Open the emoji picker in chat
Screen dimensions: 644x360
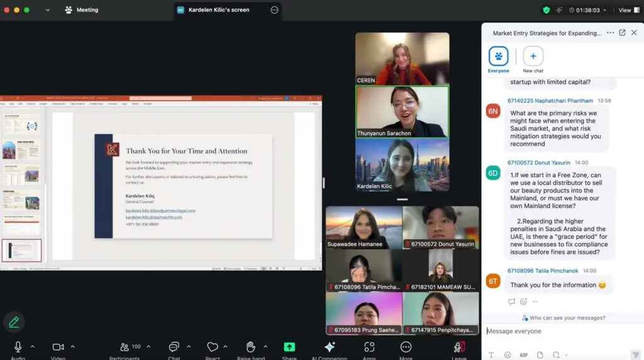pyautogui.click(x=508, y=355)
